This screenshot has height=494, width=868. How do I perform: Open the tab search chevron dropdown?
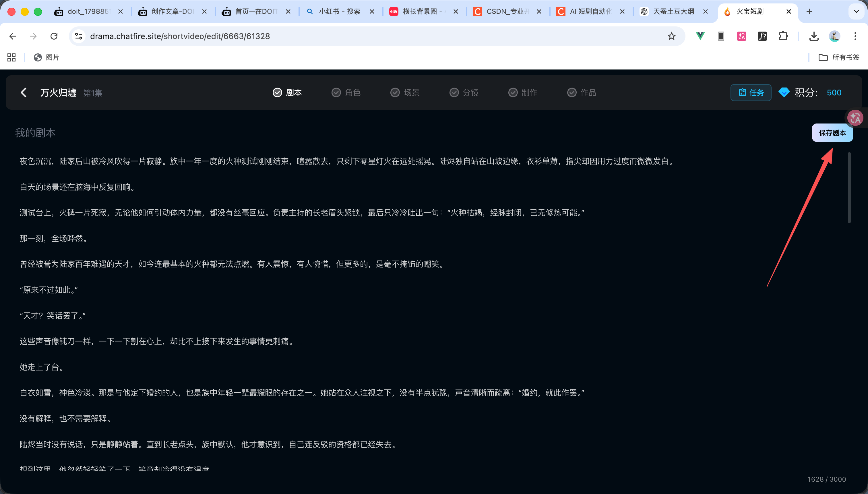pos(856,11)
